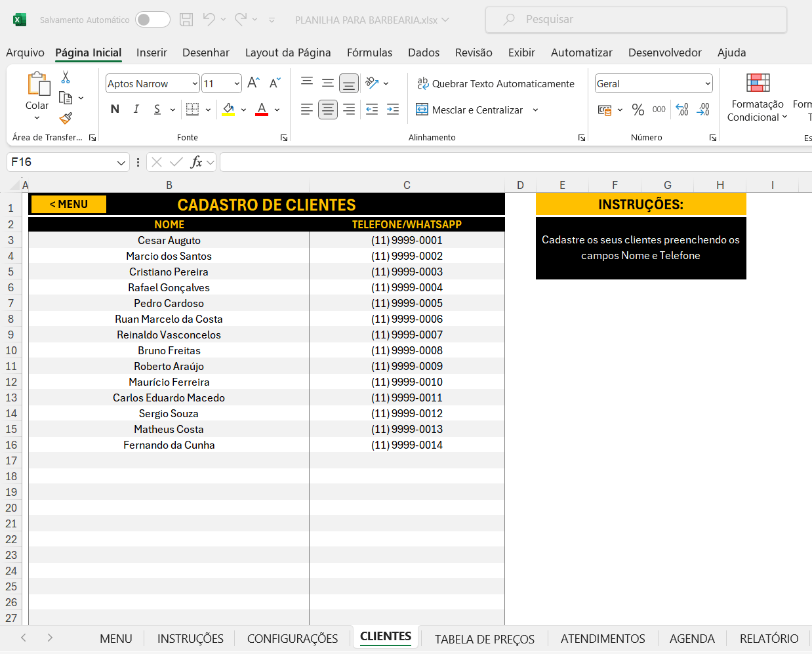The image size is (812, 654).
Task: Expand the Name Box dropdown arrow
Action: (121, 162)
